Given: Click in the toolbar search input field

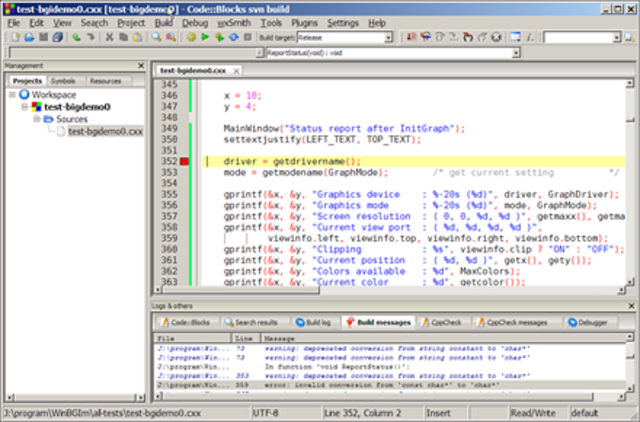Looking at the screenshot, I should pos(578,38).
